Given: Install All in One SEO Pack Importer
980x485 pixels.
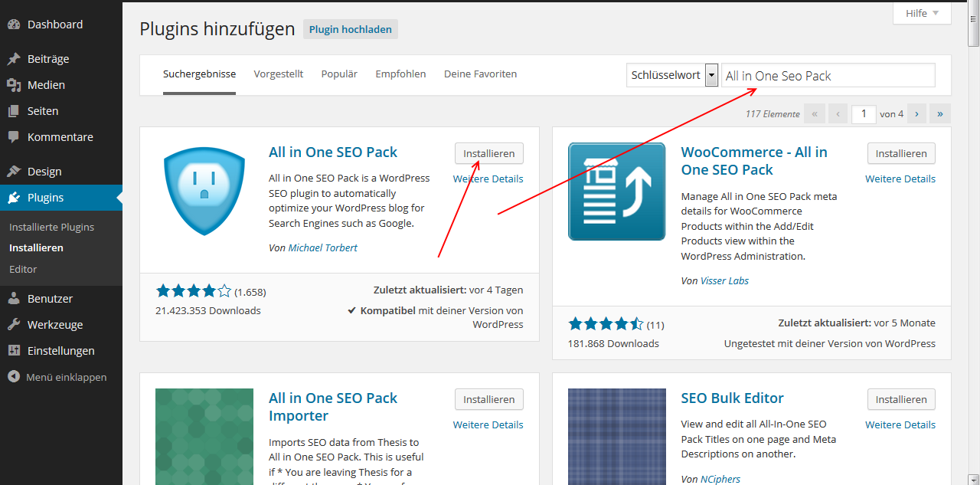Looking at the screenshot, I should click(489, 399).
